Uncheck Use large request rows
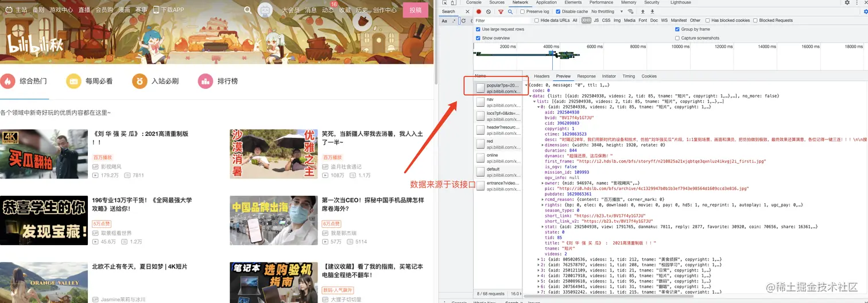 [478, 29]
